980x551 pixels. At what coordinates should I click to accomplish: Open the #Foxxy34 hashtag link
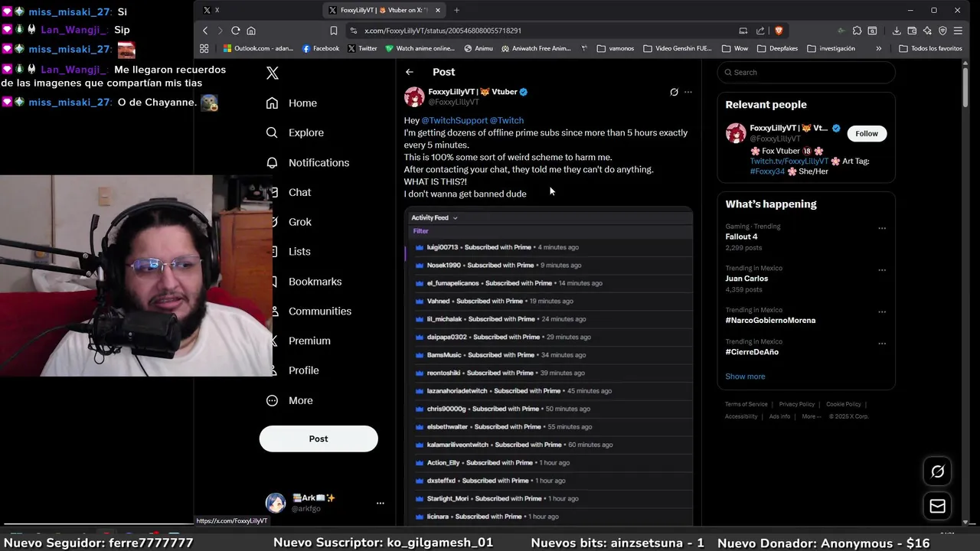click(767, 171)
